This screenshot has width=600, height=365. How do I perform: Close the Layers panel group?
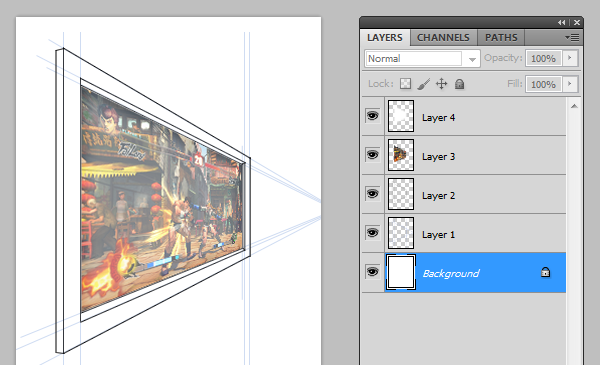577,23
